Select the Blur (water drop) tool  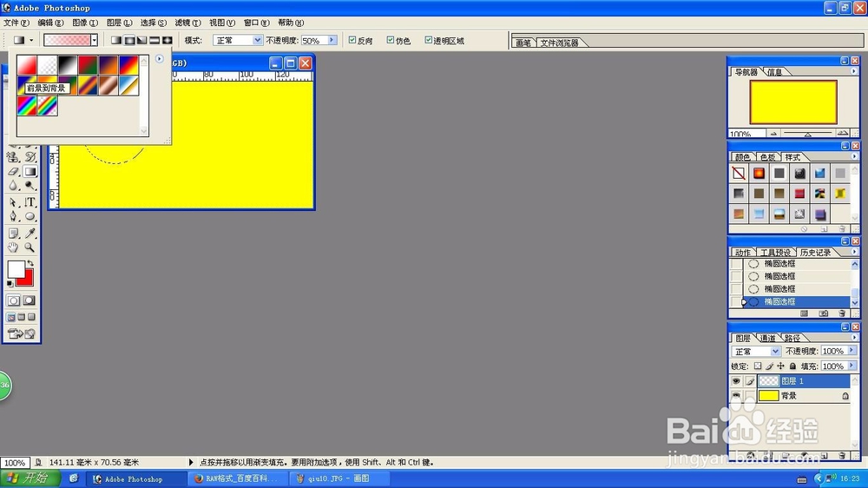click(14, 186)
